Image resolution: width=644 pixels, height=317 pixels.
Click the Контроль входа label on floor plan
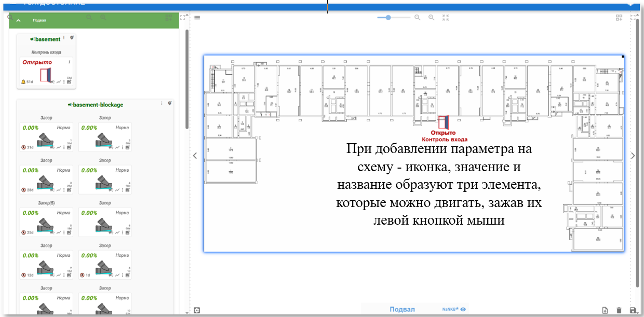[445, 139]
